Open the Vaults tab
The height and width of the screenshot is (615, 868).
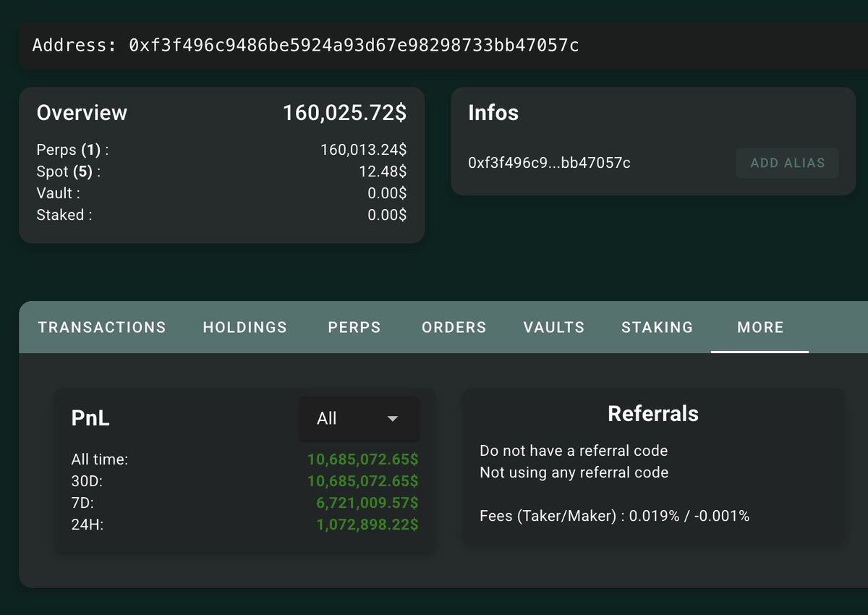553,327
